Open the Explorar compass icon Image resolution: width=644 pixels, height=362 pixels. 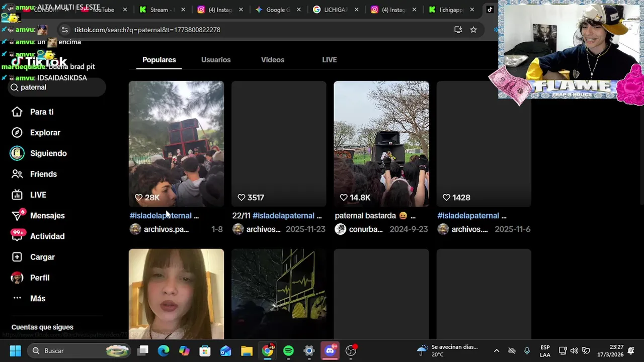[x=17, y=132]
